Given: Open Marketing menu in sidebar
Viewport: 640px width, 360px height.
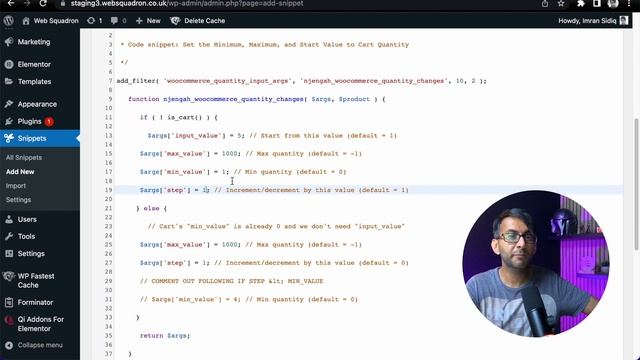Looking at the screenshot, I should click(x=34, y=42).
